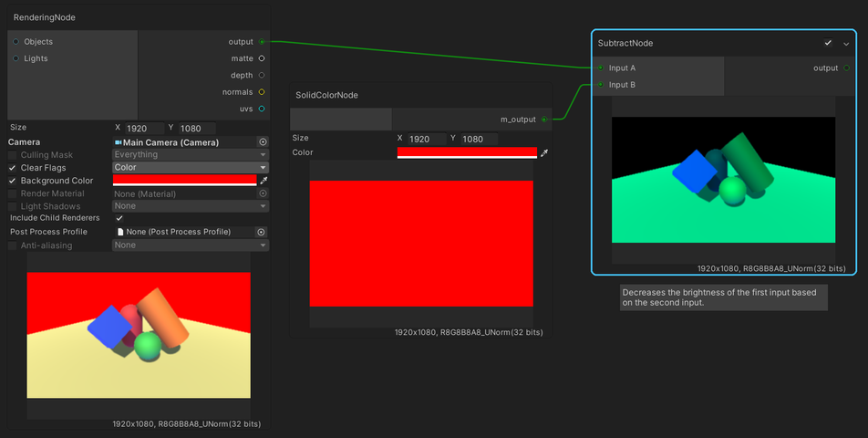
Task: Click the SolidColorNode Color eyedropper icon
Action: (x=544, y=153)
